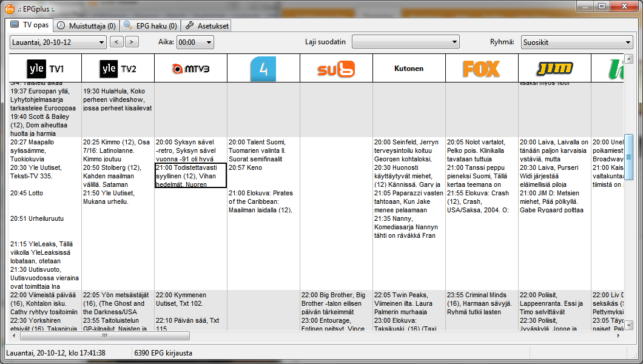Click the vertical scrollbar down arrow
643x364 pixels.
click(628, 325)
